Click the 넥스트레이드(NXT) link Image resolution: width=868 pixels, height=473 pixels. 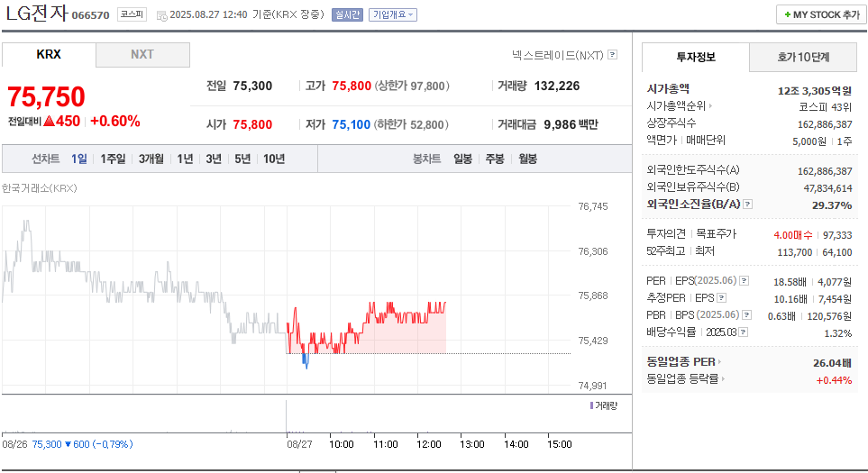(557, 55)
